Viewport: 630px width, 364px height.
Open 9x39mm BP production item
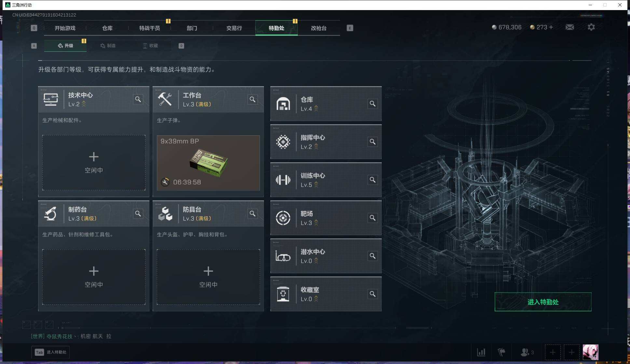(208, 163)
